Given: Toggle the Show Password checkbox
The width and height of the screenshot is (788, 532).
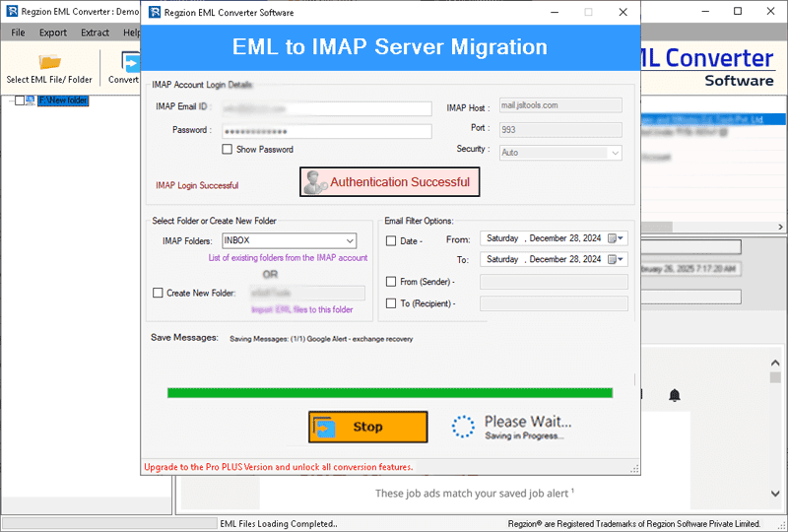Looking at the screenshot, I should (228, 150).
